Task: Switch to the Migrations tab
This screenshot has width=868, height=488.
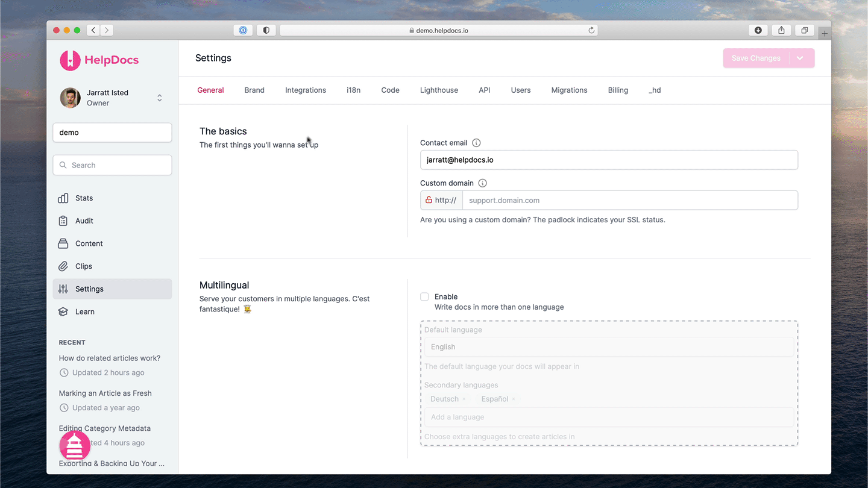Action: (569, 90)
